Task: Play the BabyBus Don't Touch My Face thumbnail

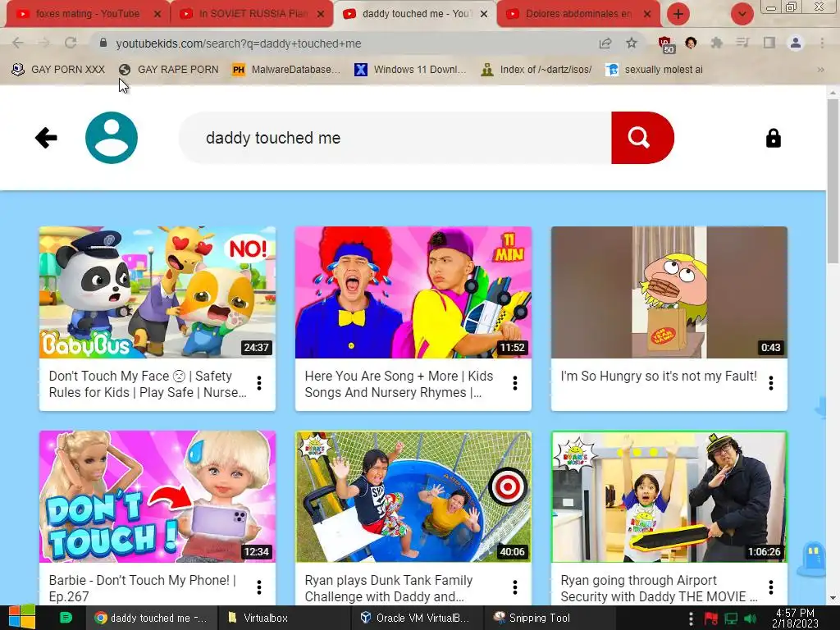Action: (157, 293)
